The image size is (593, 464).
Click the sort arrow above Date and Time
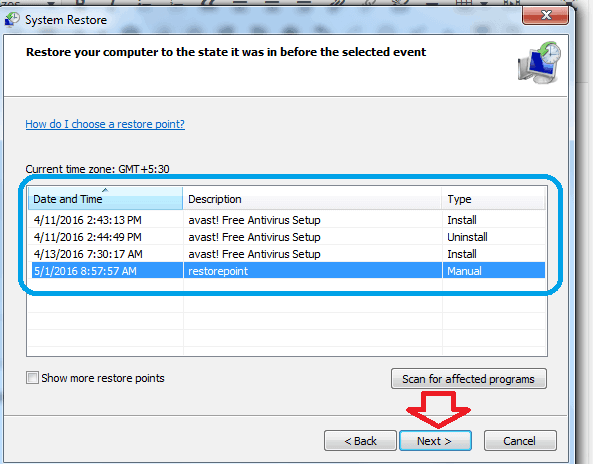click(105, 190)
